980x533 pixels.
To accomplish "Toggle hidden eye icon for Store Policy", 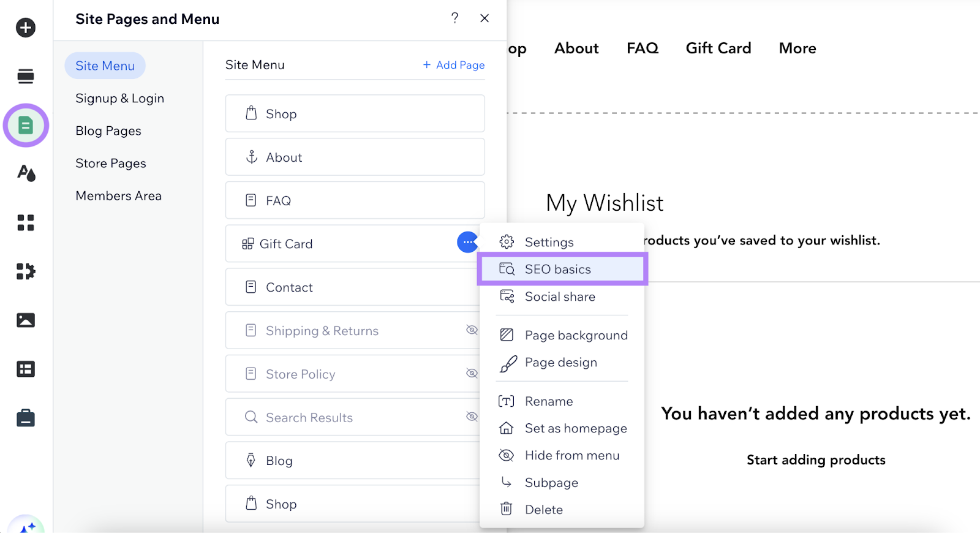I will click(x=471, y=373).
